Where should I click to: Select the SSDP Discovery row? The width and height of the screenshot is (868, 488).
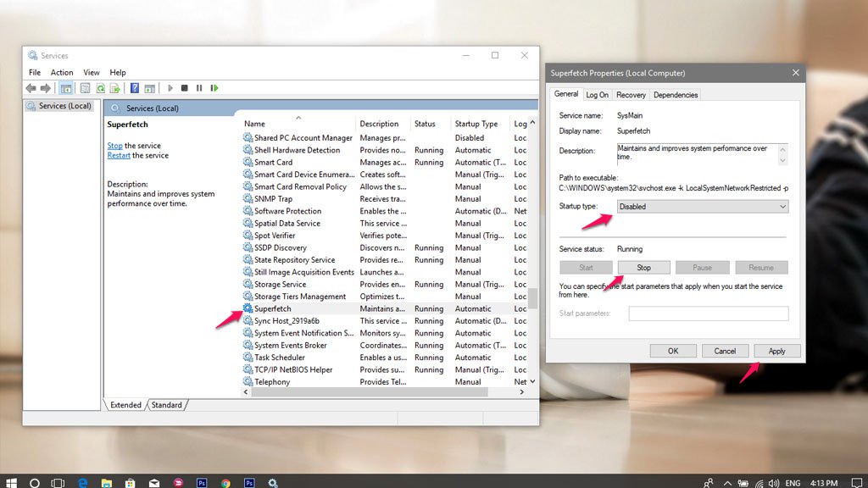[385, 248]
